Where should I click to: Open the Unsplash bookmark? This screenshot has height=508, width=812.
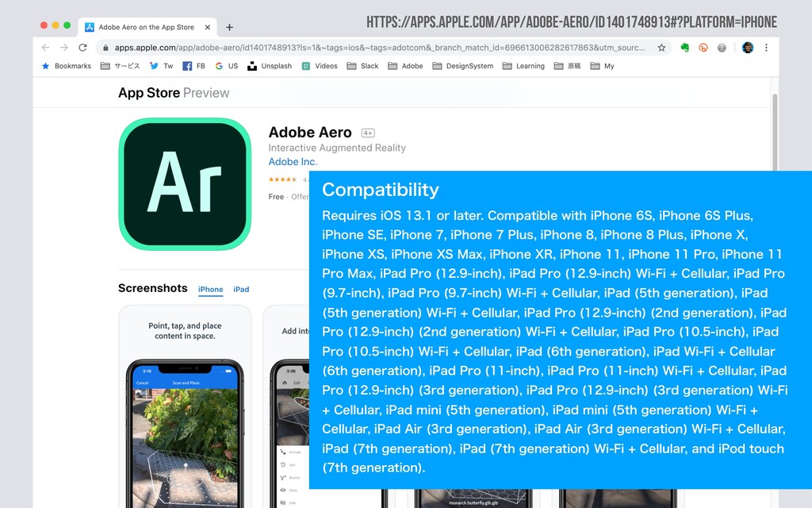(x=270, y=66)
